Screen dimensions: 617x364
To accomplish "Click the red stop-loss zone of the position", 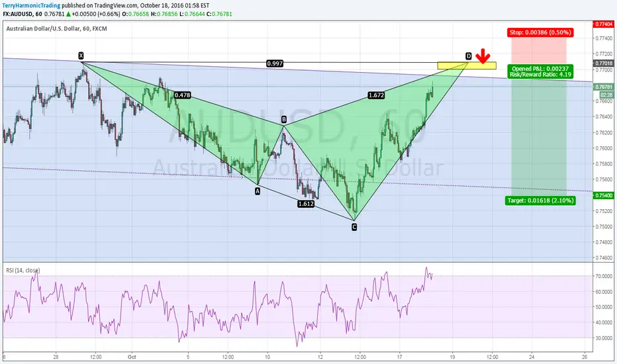I will (x=539, y=51).
